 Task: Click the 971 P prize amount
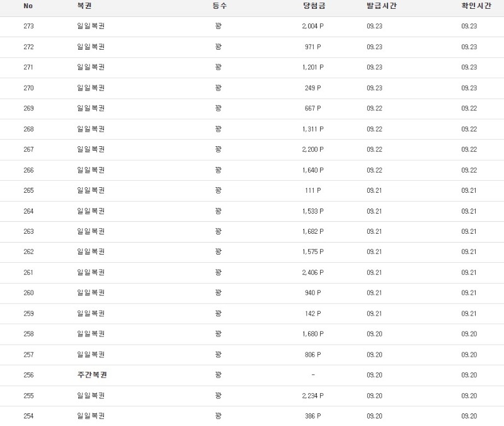coord(312,47)
